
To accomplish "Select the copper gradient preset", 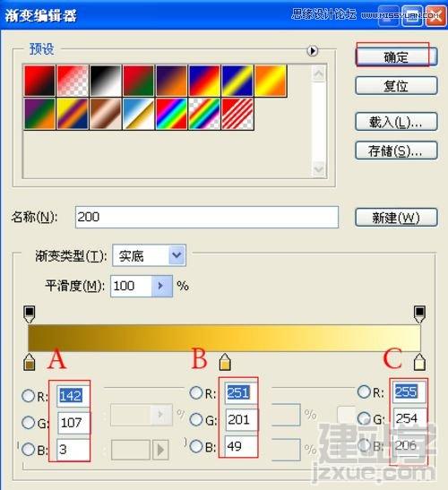I will click(x=106, y=114).
